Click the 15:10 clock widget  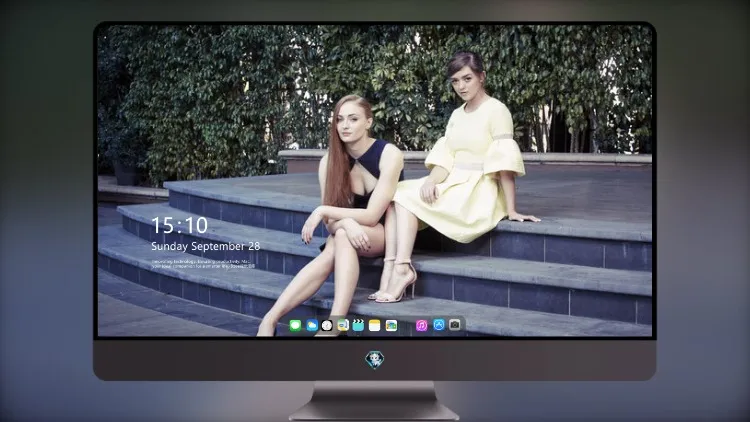pos(179,225)
